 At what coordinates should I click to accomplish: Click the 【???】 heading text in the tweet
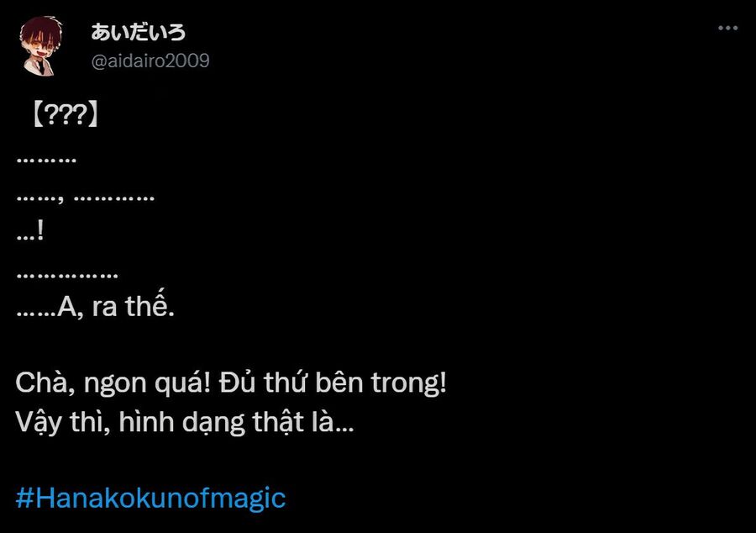click(x=66, y=115)
